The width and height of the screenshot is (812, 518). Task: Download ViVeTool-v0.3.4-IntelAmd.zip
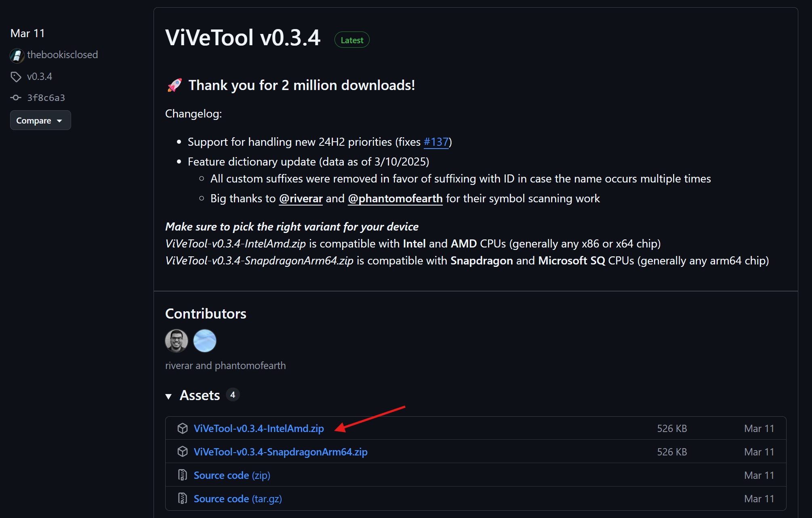click(259, 428)
